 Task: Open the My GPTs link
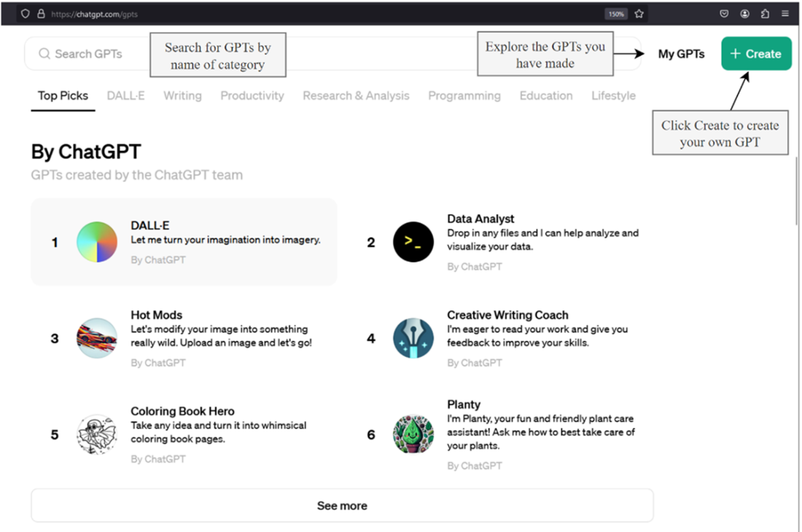(681, 54)
